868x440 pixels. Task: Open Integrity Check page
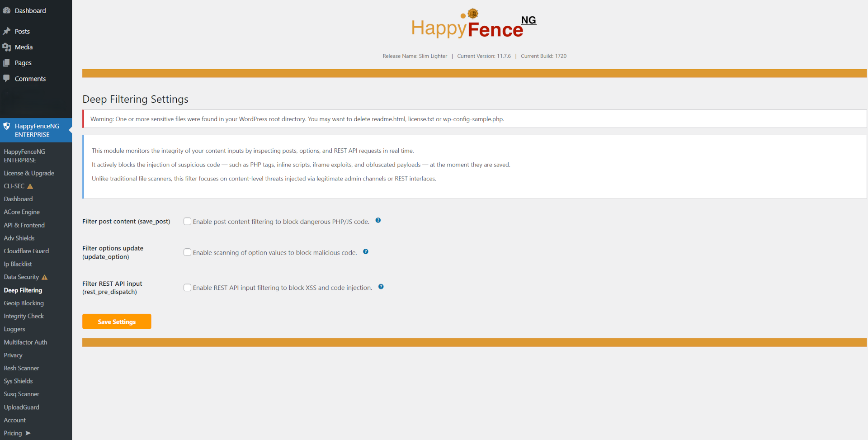pos(24,316)
